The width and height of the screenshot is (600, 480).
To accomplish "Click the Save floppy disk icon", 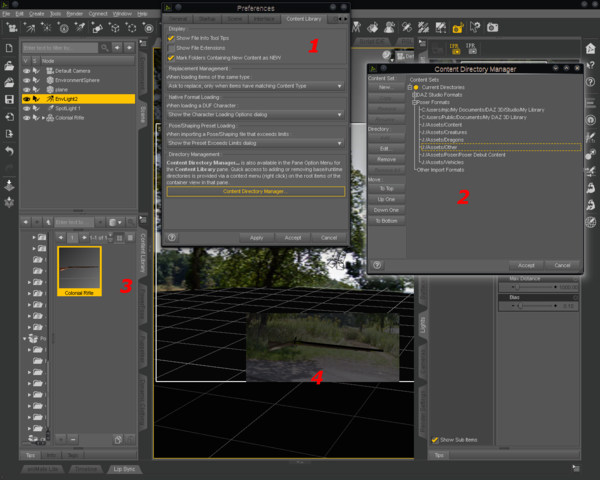I will pyautogui.click(x=9, y=99).
